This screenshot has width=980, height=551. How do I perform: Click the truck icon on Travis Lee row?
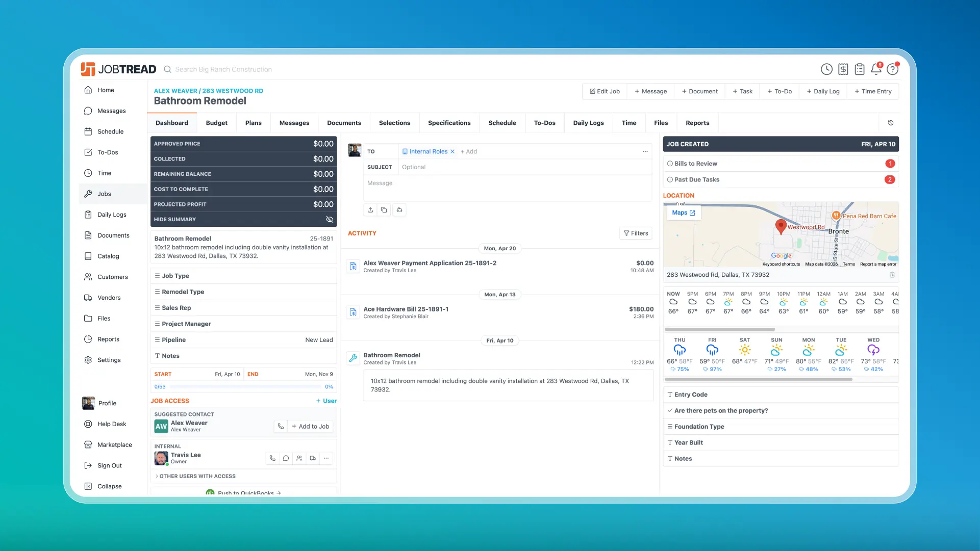pyautogui.click(x=313, y=458)
